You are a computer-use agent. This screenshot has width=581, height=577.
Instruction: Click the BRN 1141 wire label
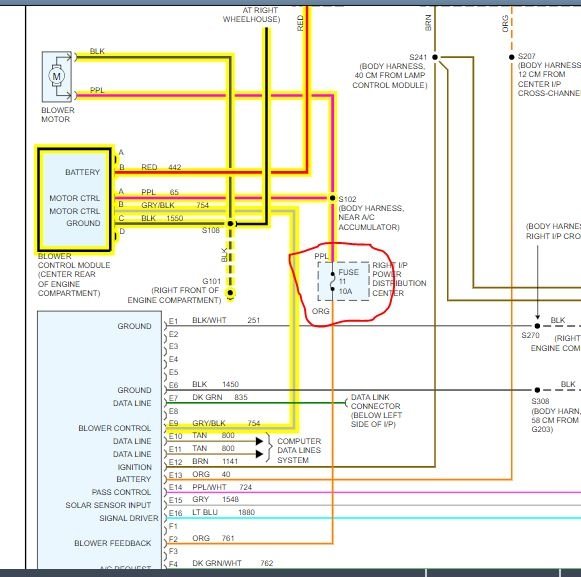(x=215, y=461)
